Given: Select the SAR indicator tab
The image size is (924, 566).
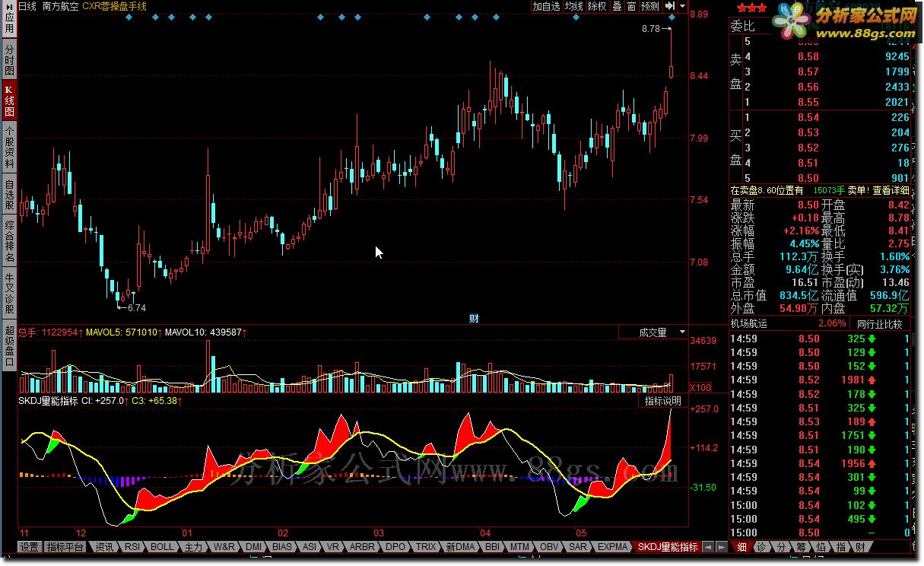Looking at the screenshot, I should pos(578,547).
